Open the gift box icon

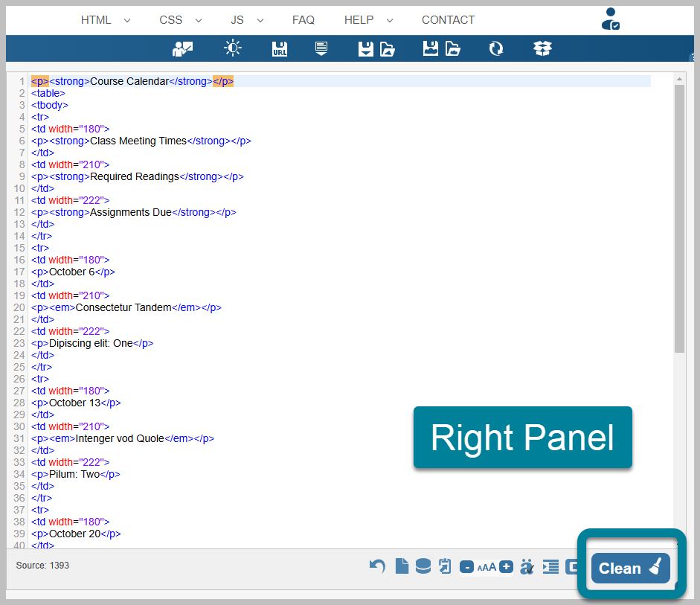point(542,47)
